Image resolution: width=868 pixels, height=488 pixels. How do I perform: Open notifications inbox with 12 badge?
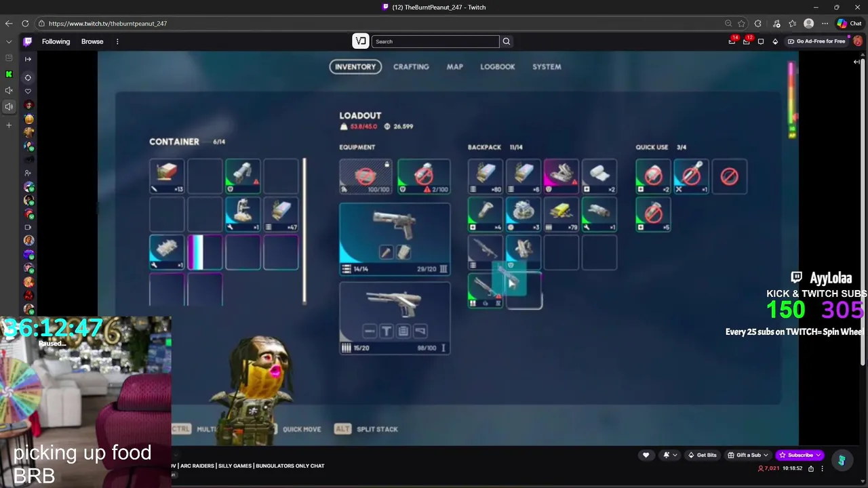[746, 41]
